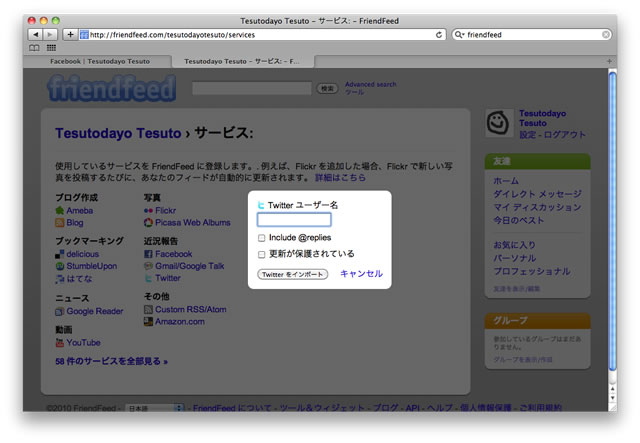Click the Gmail/Google Talk link
640x443 pixels.
[190, 266]
